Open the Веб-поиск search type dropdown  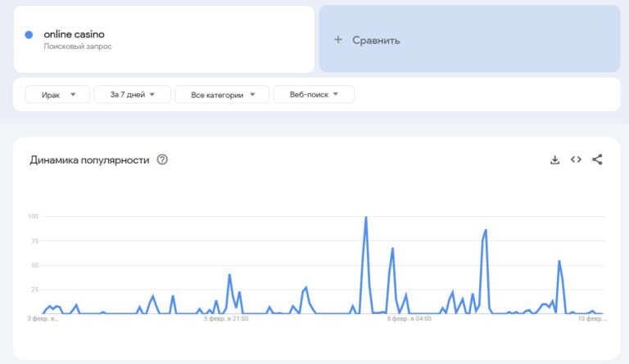314,95
